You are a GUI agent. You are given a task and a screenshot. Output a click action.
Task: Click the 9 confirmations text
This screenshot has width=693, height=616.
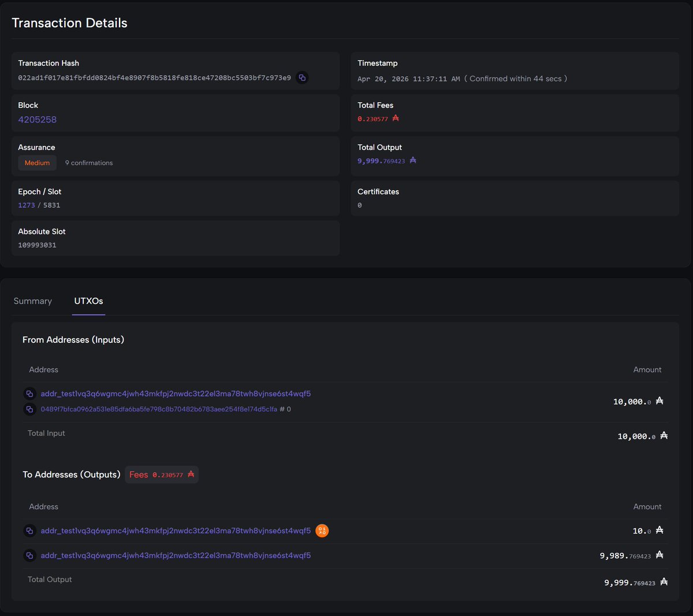89,163
